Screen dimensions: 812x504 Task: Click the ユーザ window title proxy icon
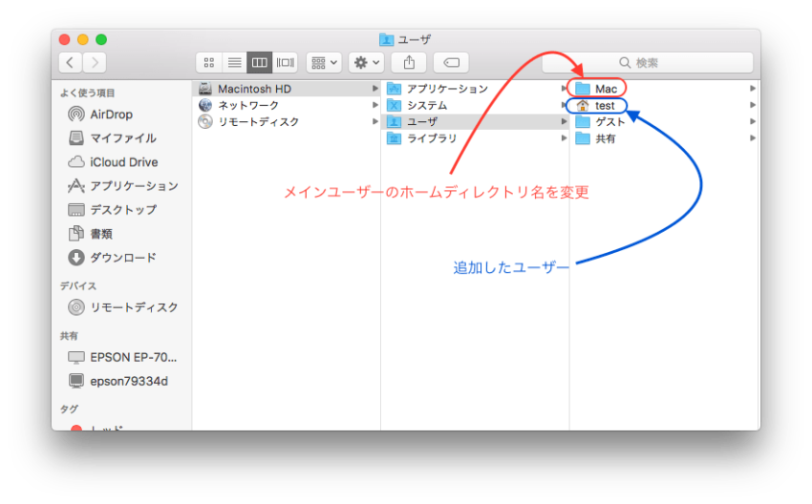pos(386,39)
